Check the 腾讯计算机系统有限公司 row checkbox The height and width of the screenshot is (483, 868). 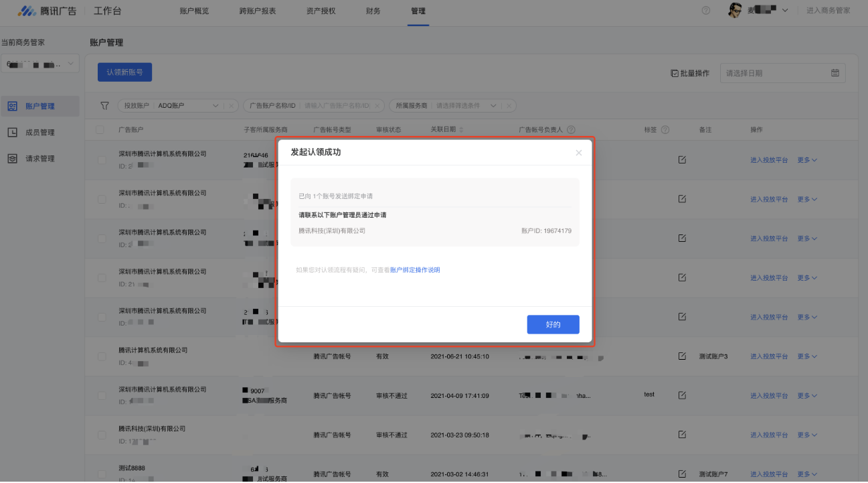click(x=102, y=356)
